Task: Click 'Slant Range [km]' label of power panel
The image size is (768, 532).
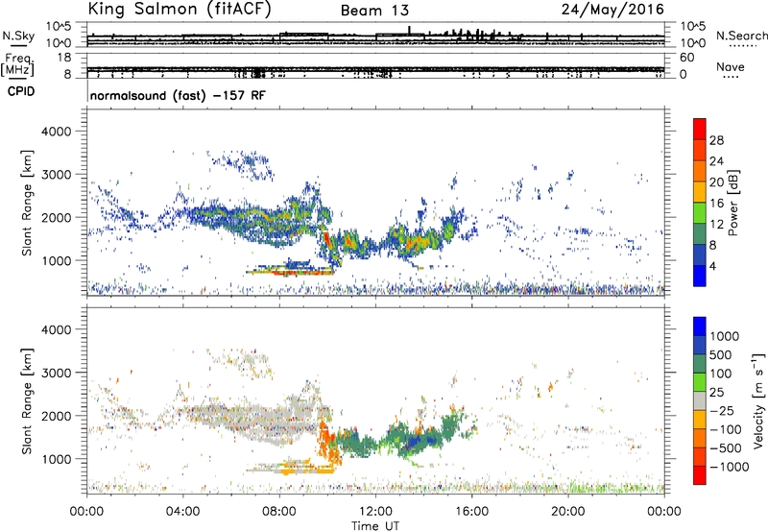Action: [27, 203]
